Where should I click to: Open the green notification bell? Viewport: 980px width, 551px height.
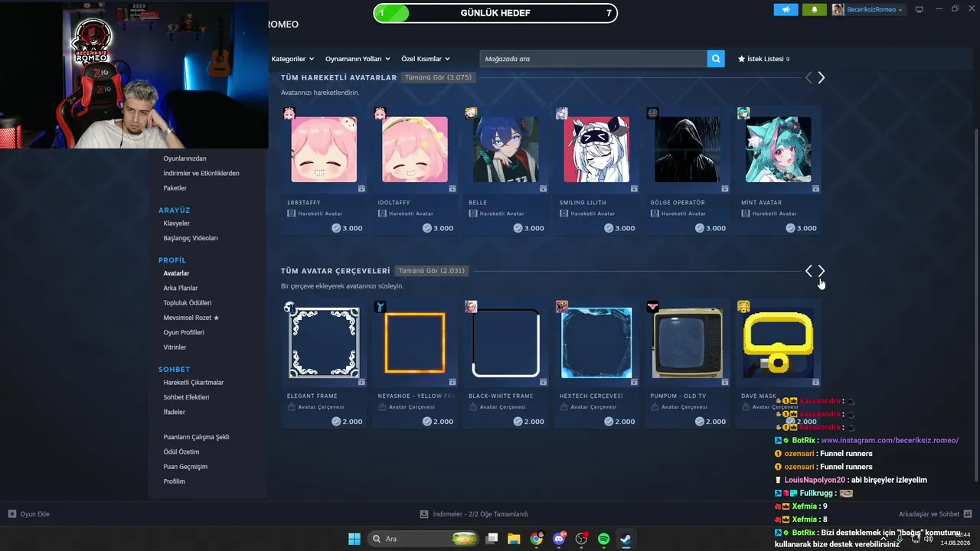click(x=814, y=9)
